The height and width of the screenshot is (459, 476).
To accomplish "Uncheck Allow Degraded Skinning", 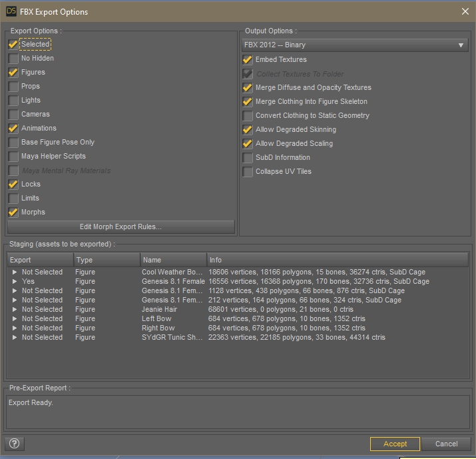I will (x=248, y=129).
